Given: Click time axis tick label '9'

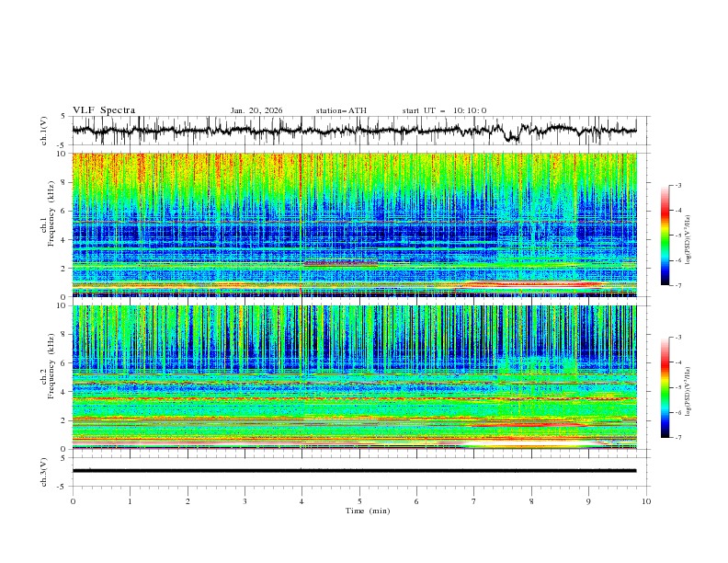Looking at the screenshot, I should click(588, 501).
